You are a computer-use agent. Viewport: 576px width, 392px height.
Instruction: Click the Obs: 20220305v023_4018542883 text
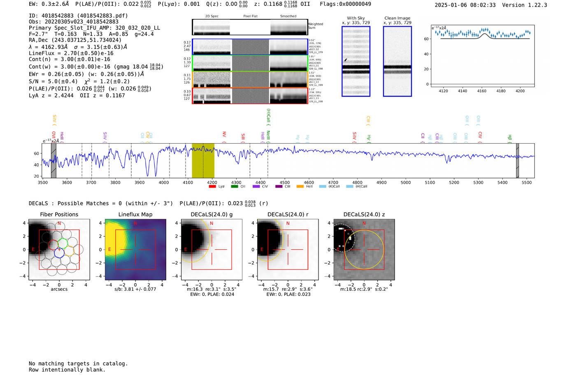74,22
